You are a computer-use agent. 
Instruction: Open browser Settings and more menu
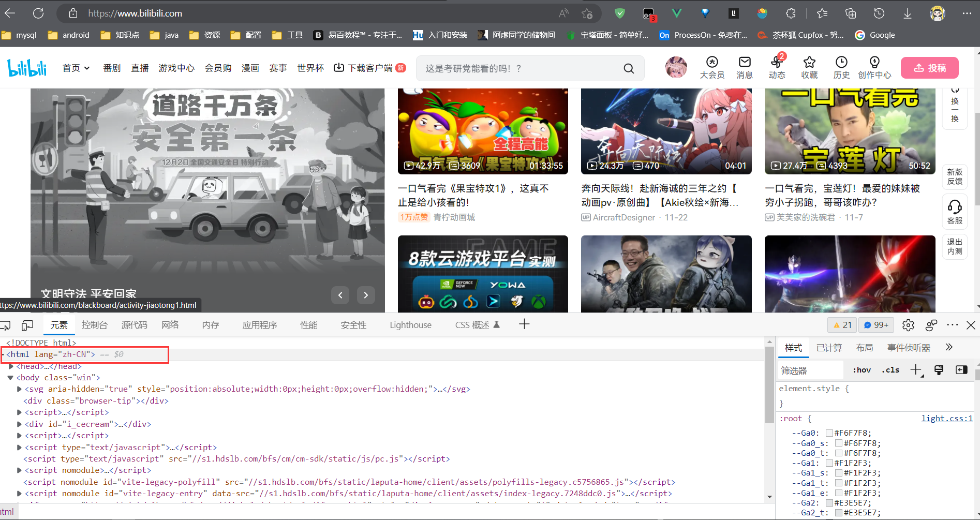coord(967,13)
